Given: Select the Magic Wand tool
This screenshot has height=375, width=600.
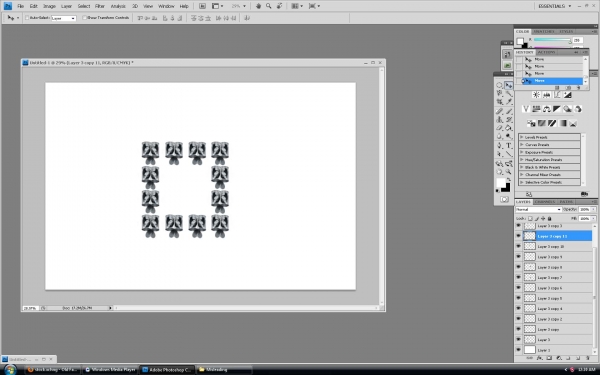Looking at the screenshot, I should [509, 93].
